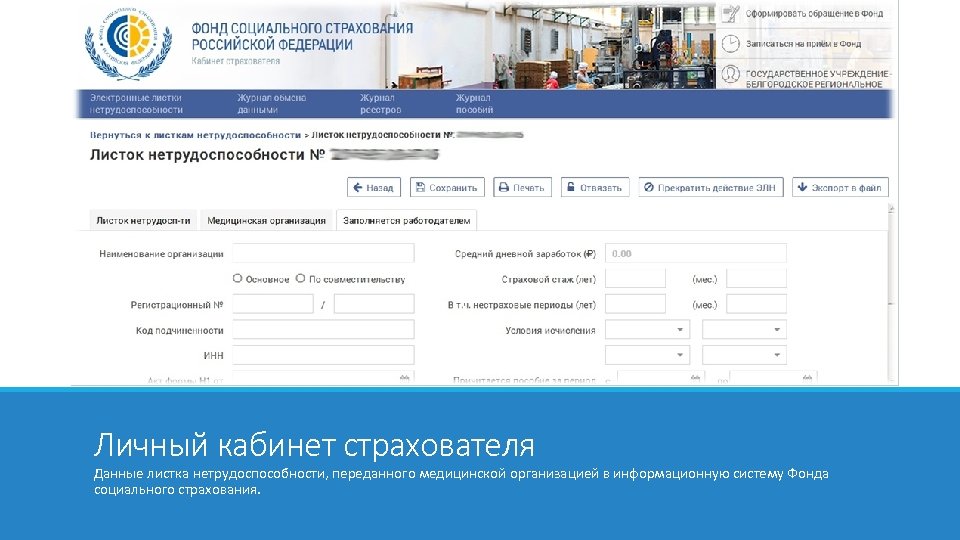Switch to 'Листок нетрудосп-ти' tab
This screenshot has width=960, height=540.
tap(143, 220)
